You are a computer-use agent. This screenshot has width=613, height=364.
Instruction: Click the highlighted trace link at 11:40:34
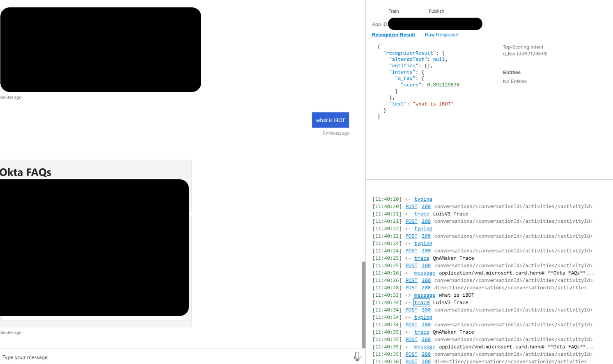click(422, 302)
